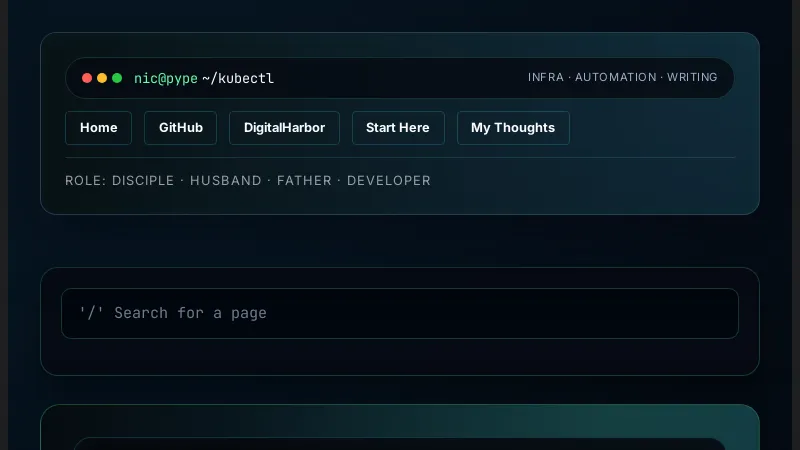Click the INFRA tagline word

point(546,78)
